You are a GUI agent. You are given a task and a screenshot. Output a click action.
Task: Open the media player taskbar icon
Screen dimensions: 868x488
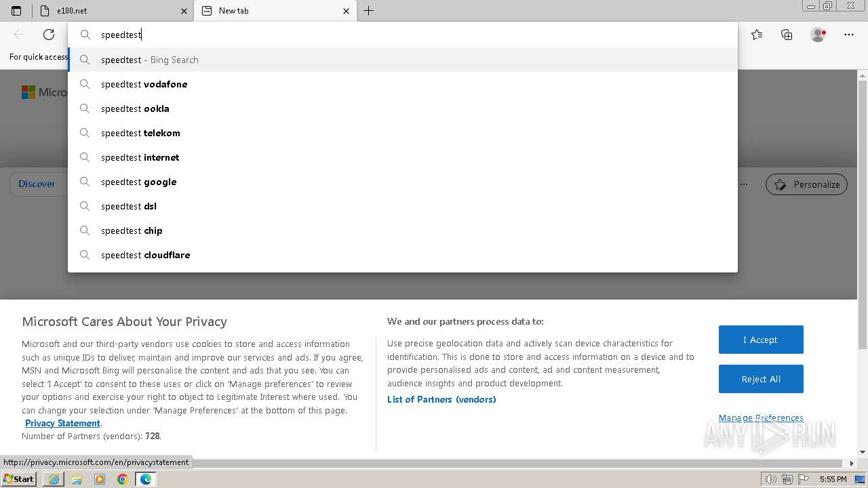point(100,479)
